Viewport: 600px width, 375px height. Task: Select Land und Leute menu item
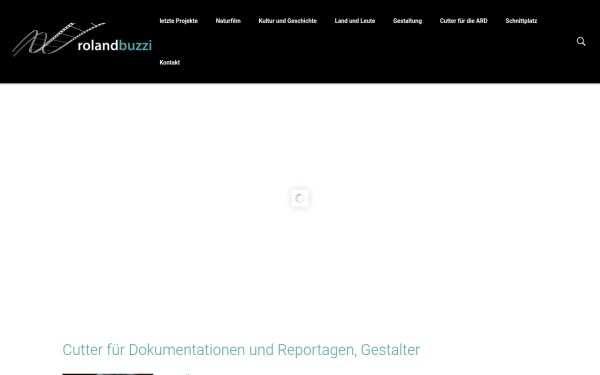[355, 21]
